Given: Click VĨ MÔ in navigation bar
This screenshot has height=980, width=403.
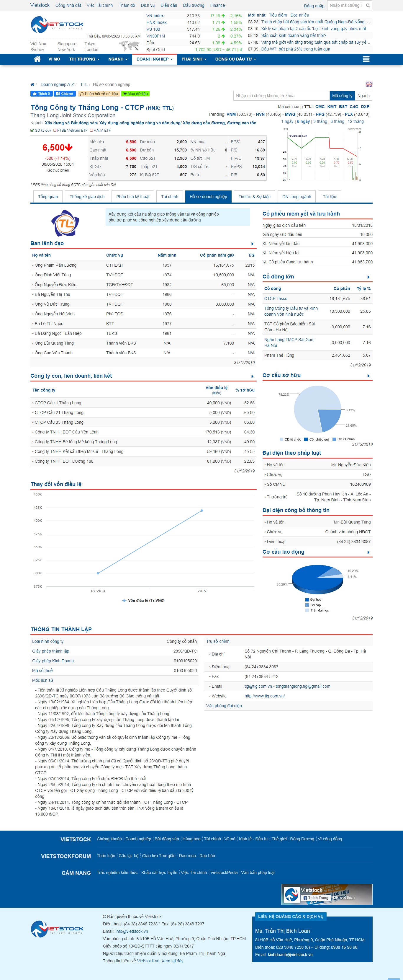Looking at the screenshot, I should (x=54, y=59).
